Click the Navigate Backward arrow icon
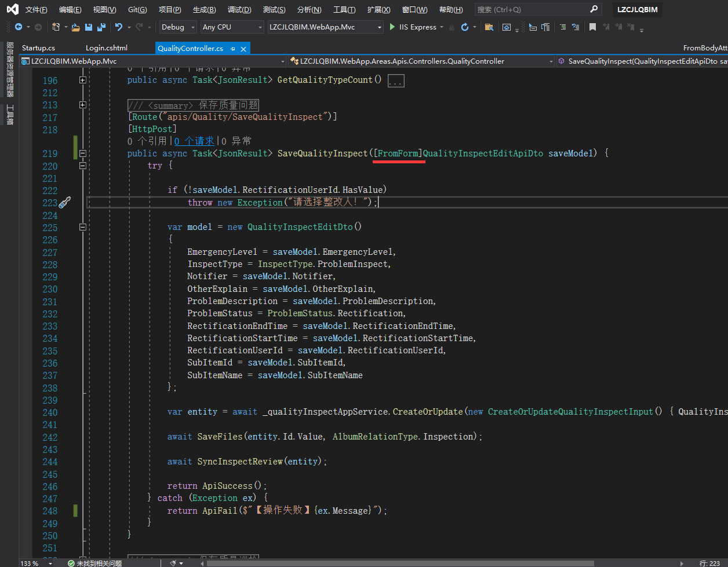This screenshot has width=728, height=567. pyautogui.click(x=19, y=27)
